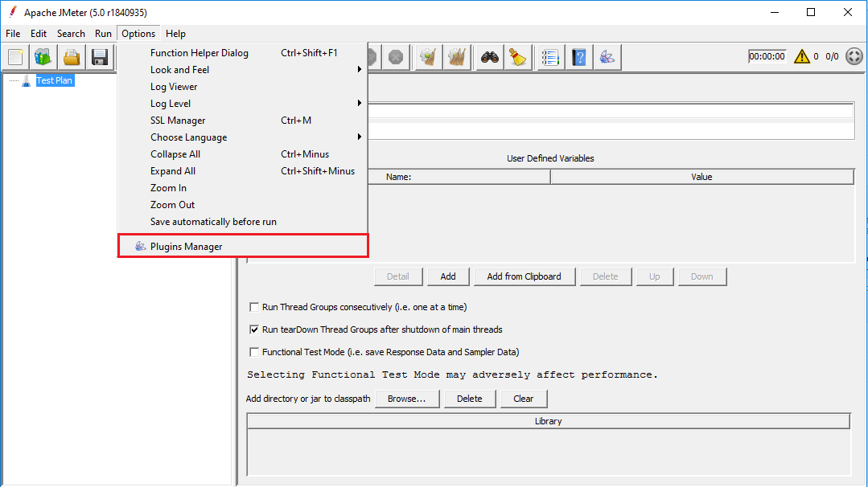Choose Save automatically before run
The height and width of the screenshot is (487, 868).
pyautogui.click(x=243, y=222)
